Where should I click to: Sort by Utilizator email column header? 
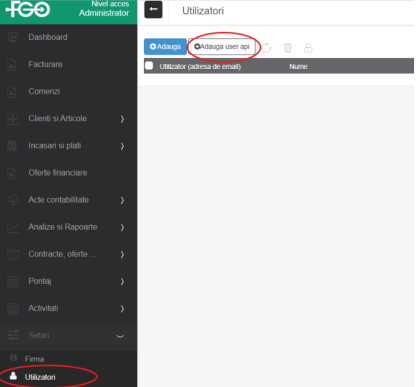(x=200, y=67)
